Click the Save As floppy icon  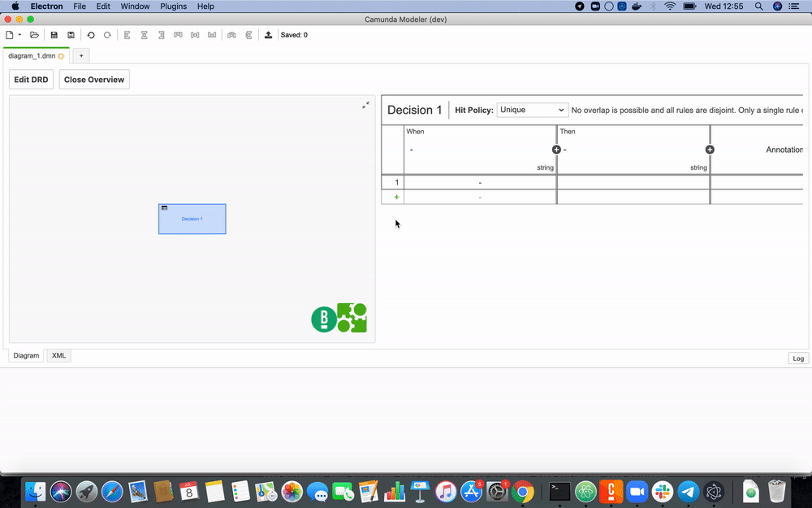coord(71,35)
